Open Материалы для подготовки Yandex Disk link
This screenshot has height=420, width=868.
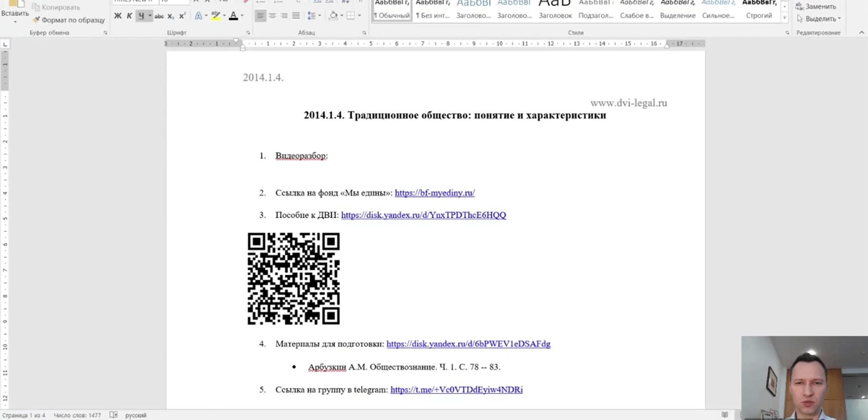[x=469, y=344]
